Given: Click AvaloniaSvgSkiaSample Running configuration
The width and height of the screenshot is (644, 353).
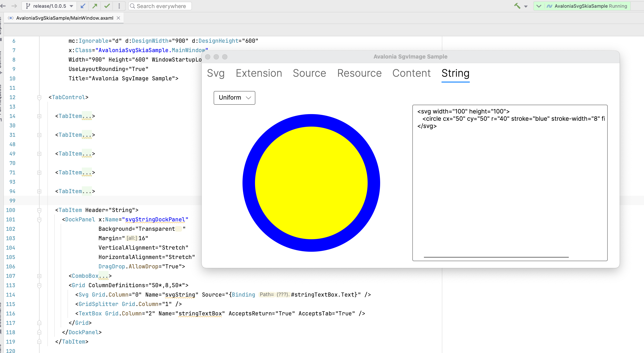Looking at the screenshot, I should point(587,6).
